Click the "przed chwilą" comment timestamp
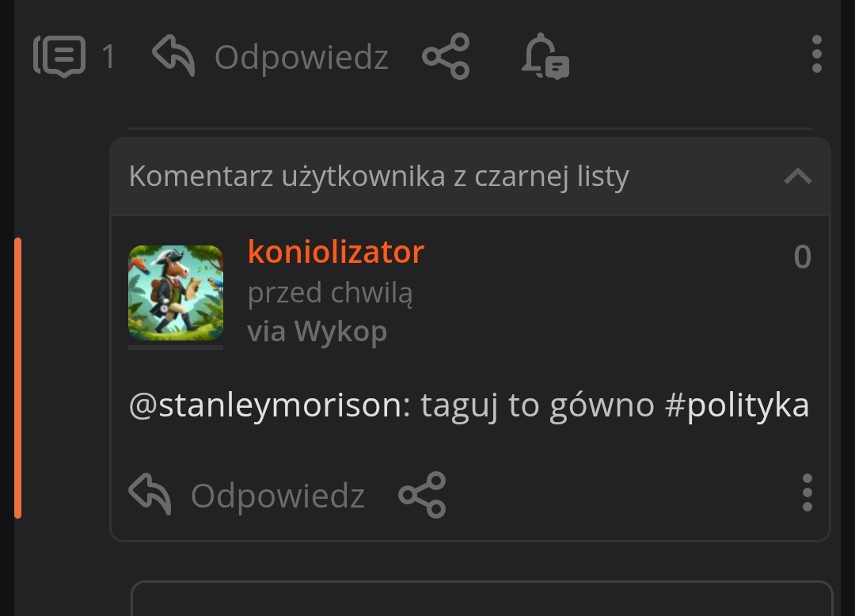Screen dimensions: 855x616 pyautogui.click(x=329, y=293)
